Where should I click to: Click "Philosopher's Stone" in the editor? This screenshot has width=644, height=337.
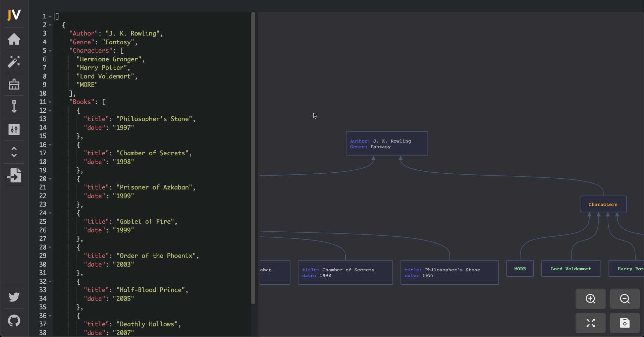pyautogui.click(x=154, y=119)
